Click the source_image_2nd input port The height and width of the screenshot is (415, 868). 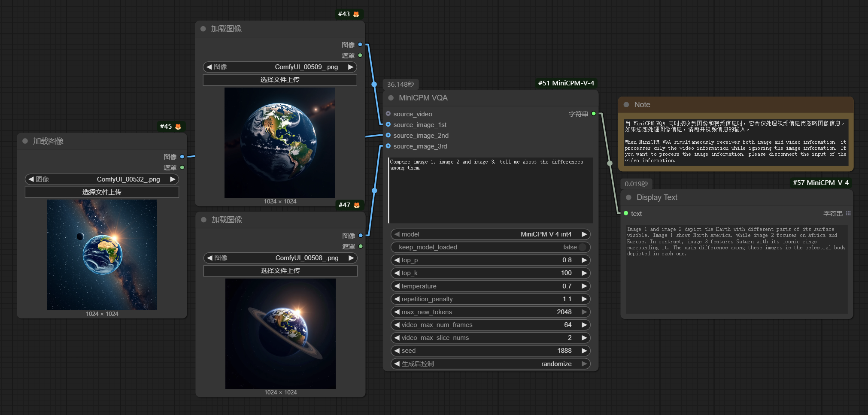click(388, 135)
